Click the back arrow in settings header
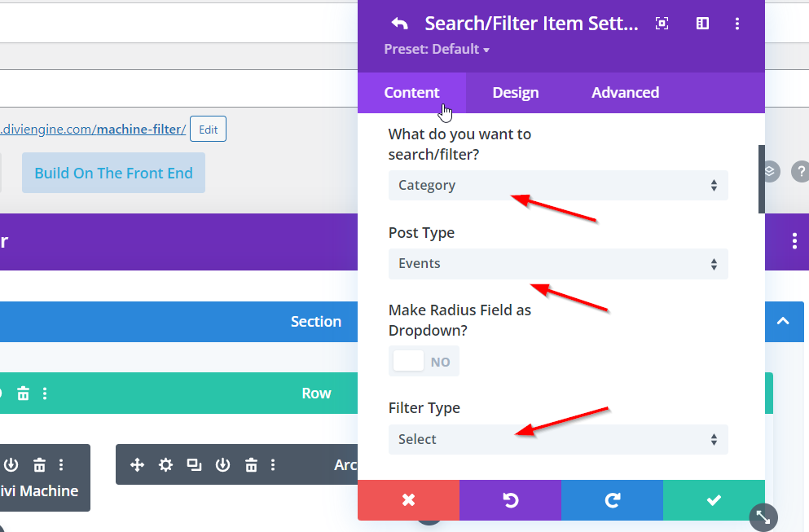Screen dimensions: 809x532 [x=399, y=24]
